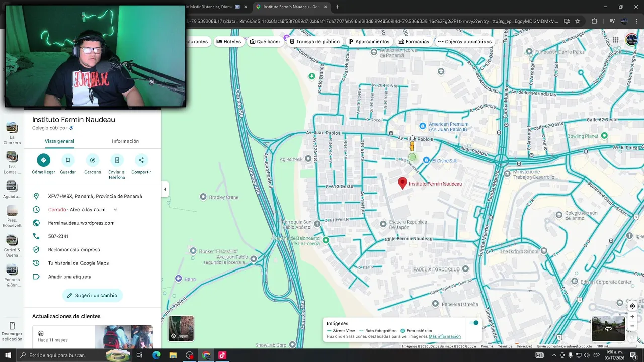The image size is (644, 362).
Task: Open Google apps grid icon
Action: pos(616,40)
